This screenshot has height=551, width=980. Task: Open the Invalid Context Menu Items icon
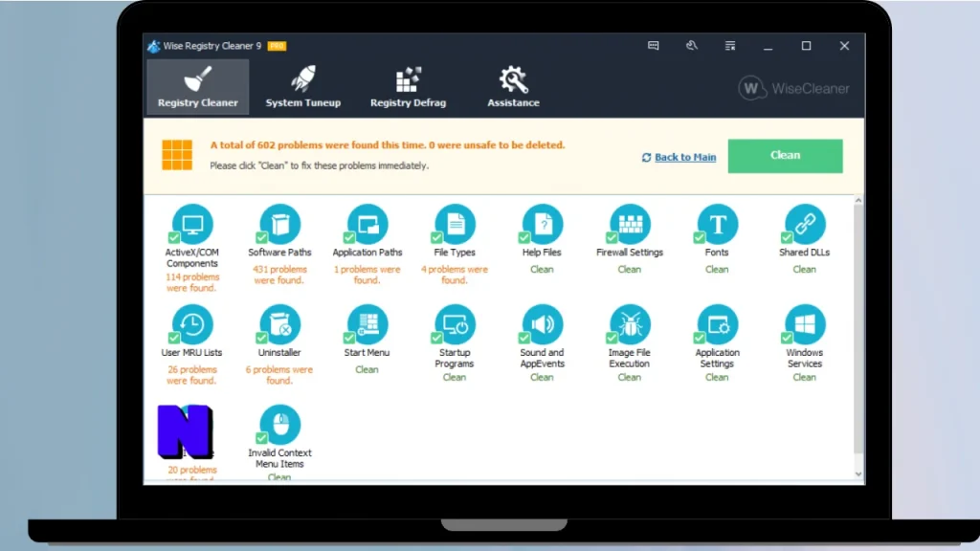(280, 424)
